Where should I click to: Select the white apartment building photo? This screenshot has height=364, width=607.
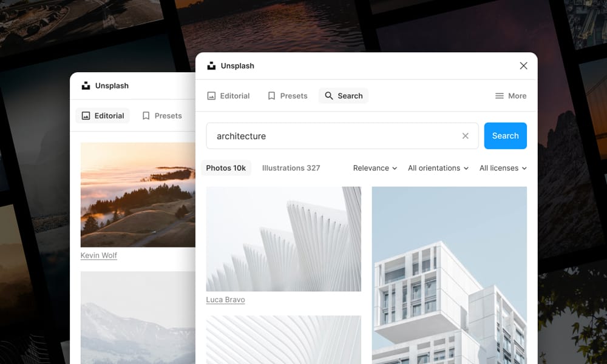pos(449,279)
